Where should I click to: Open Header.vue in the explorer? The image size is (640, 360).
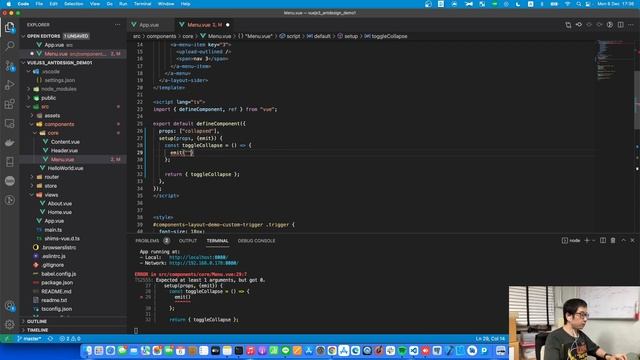pyautogui.click(x=64, y=151)
